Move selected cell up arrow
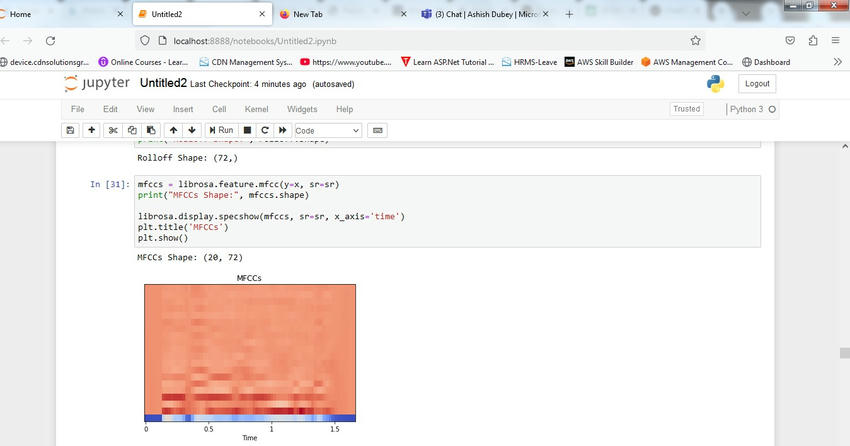Viewport: 850px width, 446px height. (x=173, y=131)
